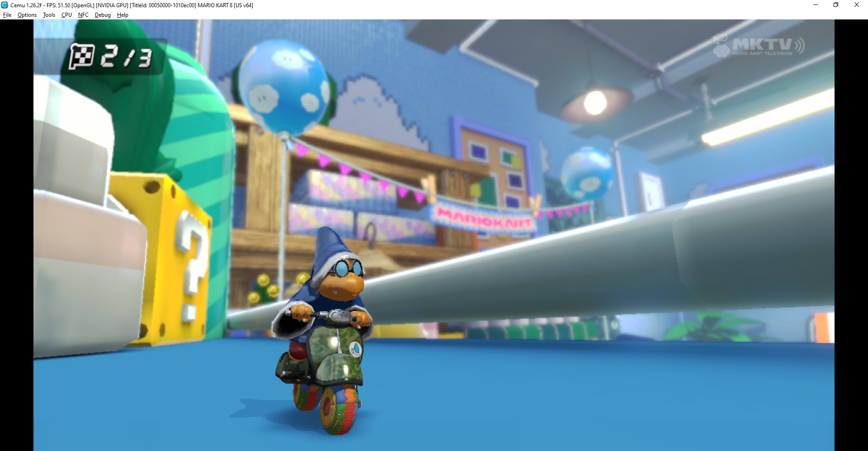Open the Tools menu
This screenshot has width=868, height=451.
point(48,14)
